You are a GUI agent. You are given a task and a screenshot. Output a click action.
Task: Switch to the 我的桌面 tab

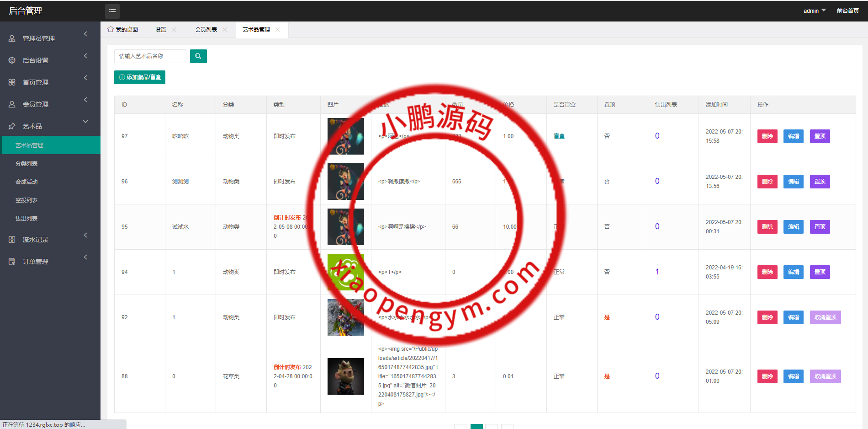(x=123, y=30)
